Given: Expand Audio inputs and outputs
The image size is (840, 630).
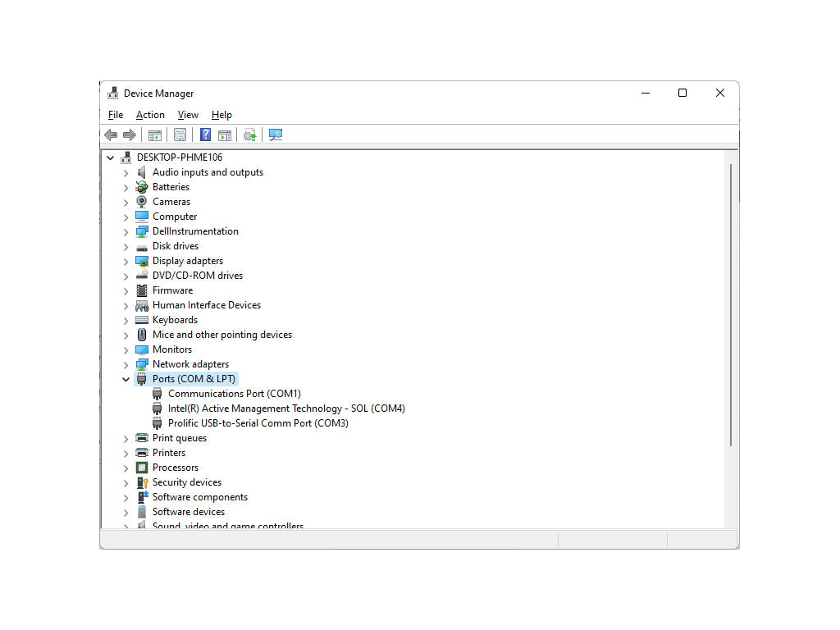Looking at the screenshot, I should pos(126,173).
